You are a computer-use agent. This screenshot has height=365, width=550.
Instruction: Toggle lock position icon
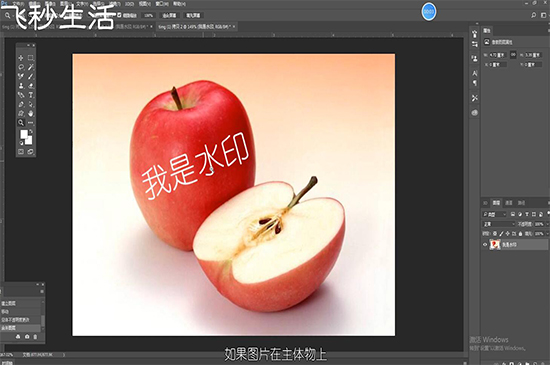[x=508, y=234]
